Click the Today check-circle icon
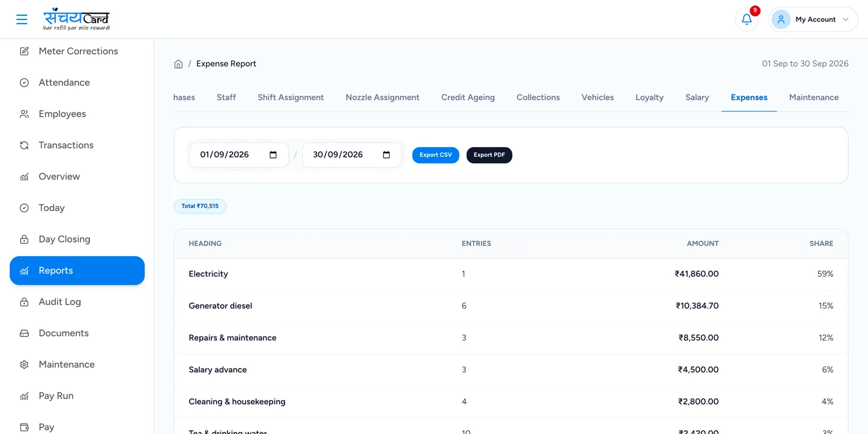Screen dimensions: 868x434 (x=24, y=208)
